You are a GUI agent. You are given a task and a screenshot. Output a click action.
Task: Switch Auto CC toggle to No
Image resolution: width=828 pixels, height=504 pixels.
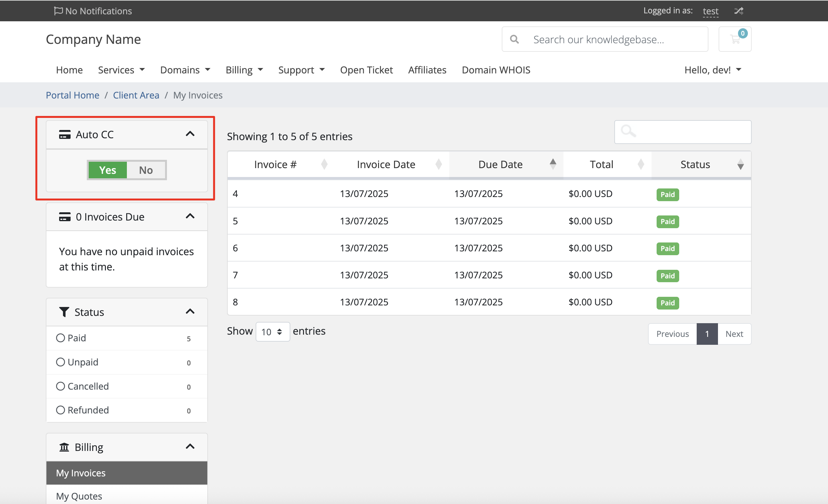click(x=146, y=170)
